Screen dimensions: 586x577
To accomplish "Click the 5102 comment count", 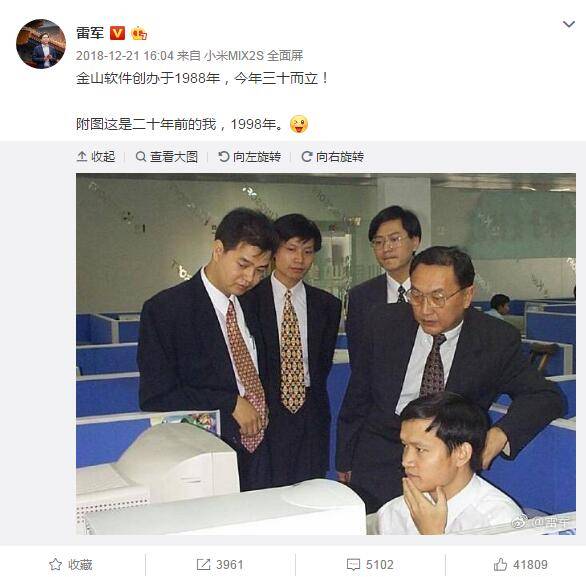I will pyautogui.click(x=380, y=564).
